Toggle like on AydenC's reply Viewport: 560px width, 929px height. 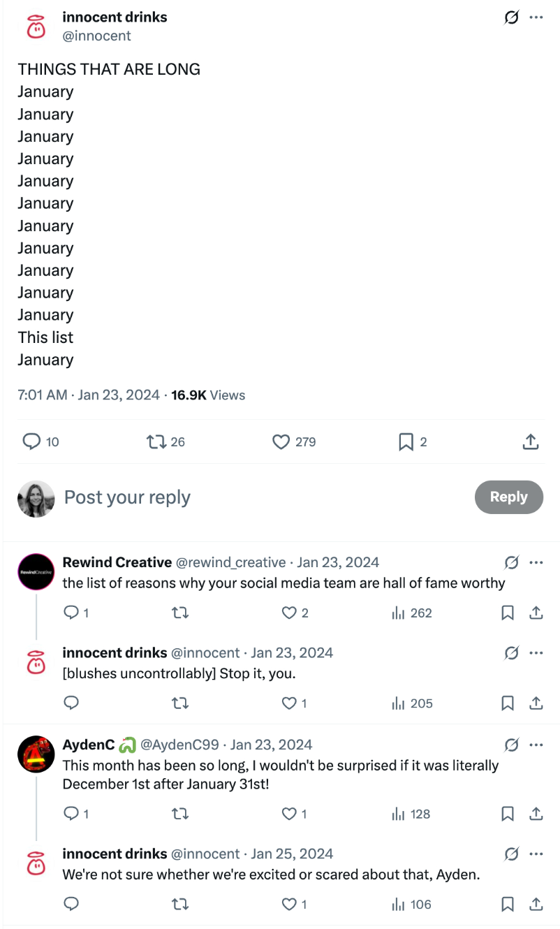pos(290,813)
